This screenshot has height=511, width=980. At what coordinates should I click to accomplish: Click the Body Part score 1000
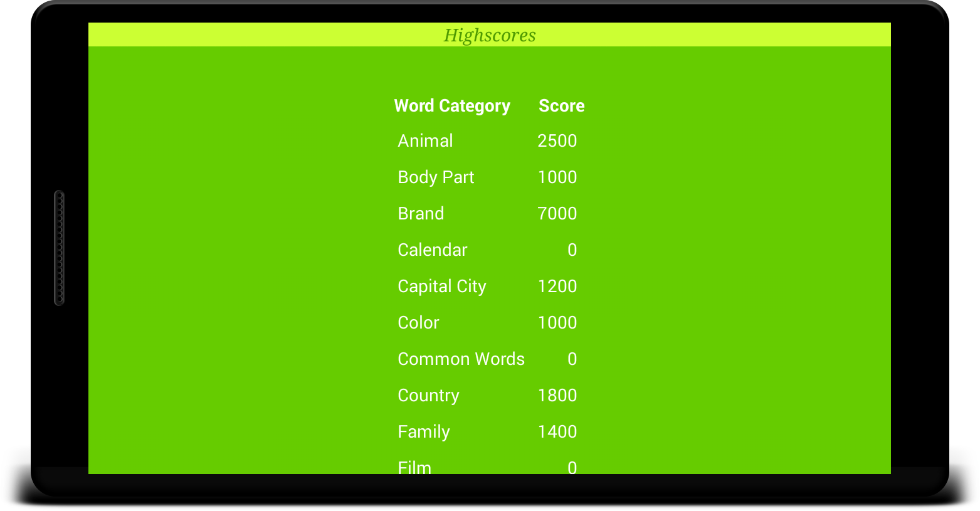pyautogui.click(x=557, y=177)
